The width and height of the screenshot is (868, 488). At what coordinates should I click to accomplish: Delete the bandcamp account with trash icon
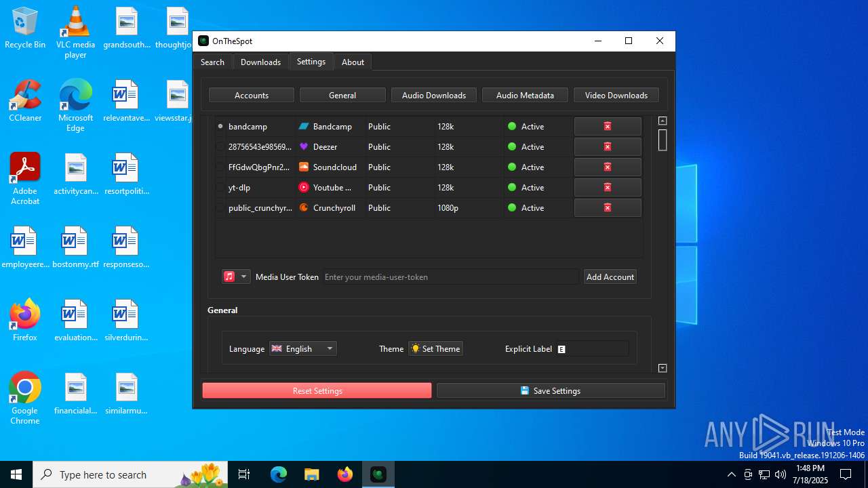point(608,126)
